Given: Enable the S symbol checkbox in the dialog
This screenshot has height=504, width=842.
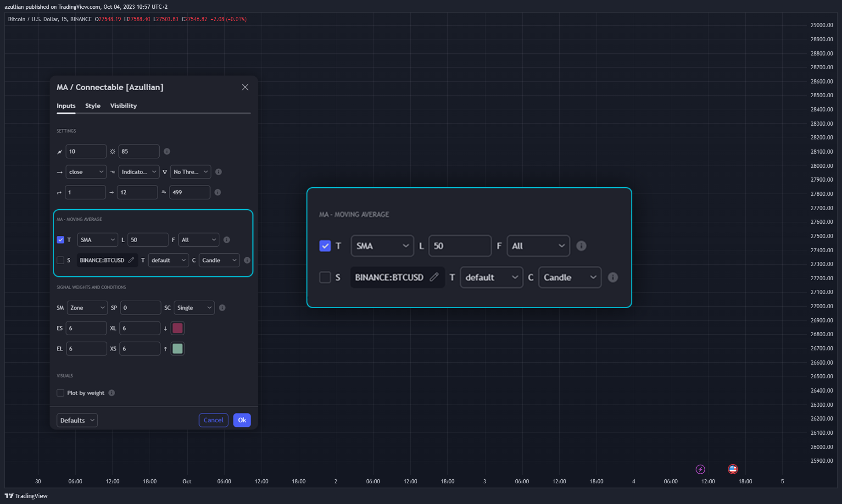Looking at the screenshot, I should tap(61, 260).
